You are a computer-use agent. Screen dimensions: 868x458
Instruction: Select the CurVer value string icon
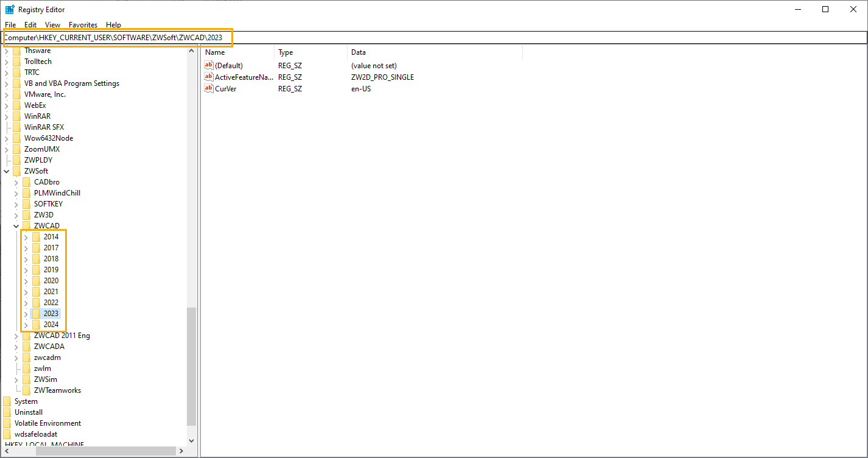click(209, 88)
